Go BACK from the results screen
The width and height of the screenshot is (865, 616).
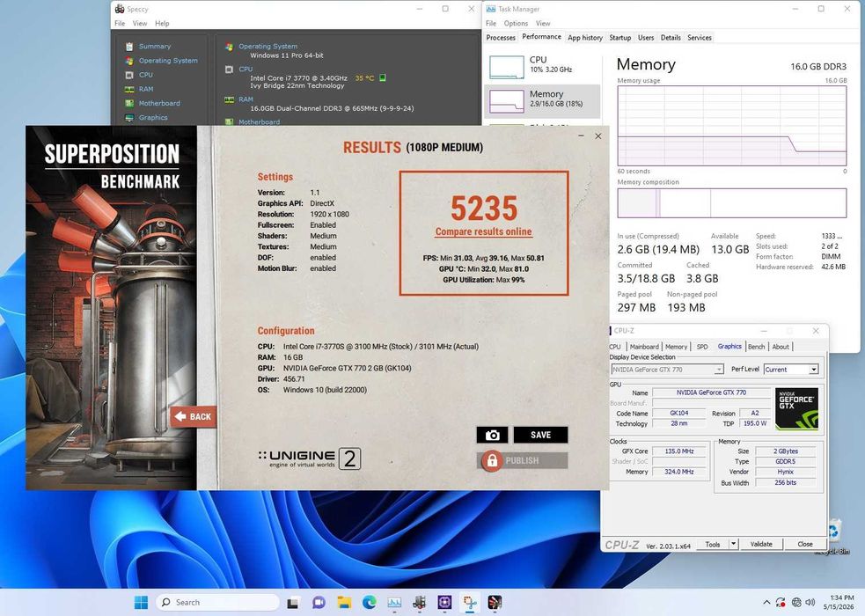click(193, 416)
